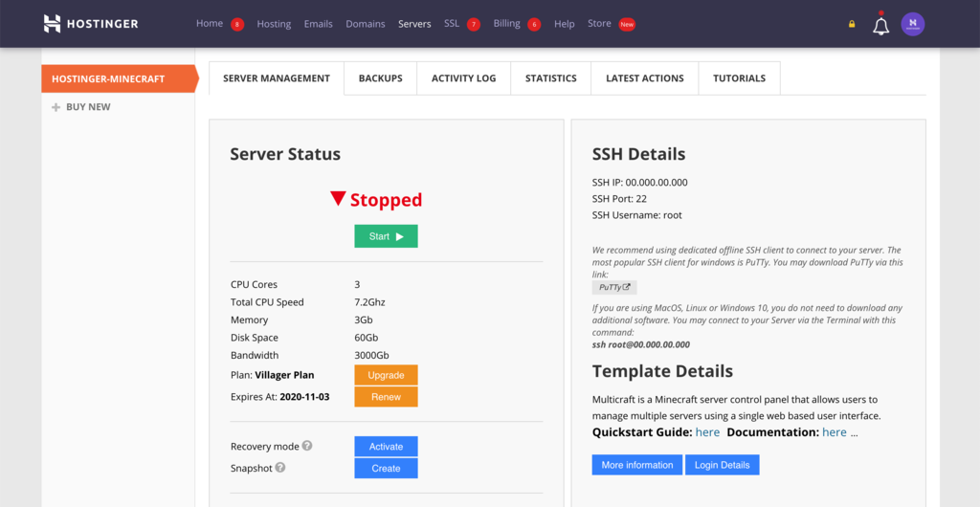Open Home in the top navigation

[210, 24]
